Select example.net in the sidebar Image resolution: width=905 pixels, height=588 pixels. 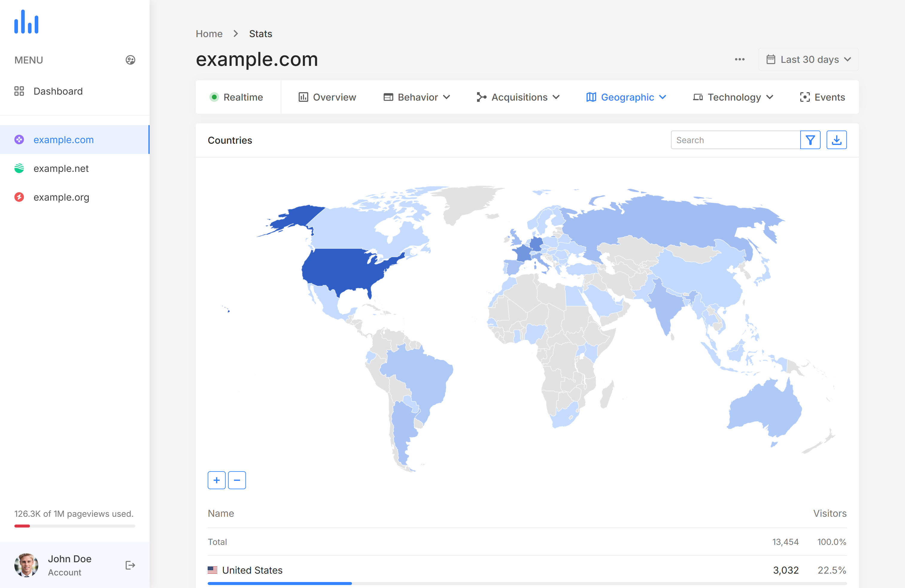(61, 169)
